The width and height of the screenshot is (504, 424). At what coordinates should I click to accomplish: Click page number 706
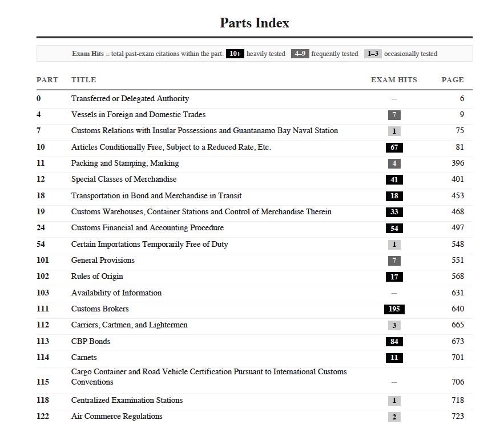458,382
